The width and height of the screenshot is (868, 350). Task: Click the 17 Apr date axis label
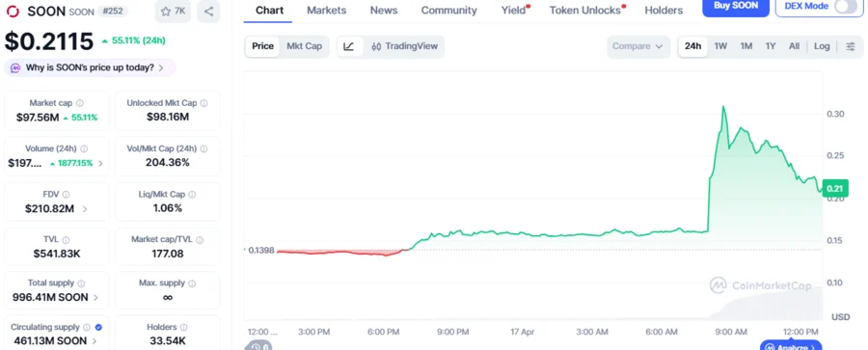point(522,332)
